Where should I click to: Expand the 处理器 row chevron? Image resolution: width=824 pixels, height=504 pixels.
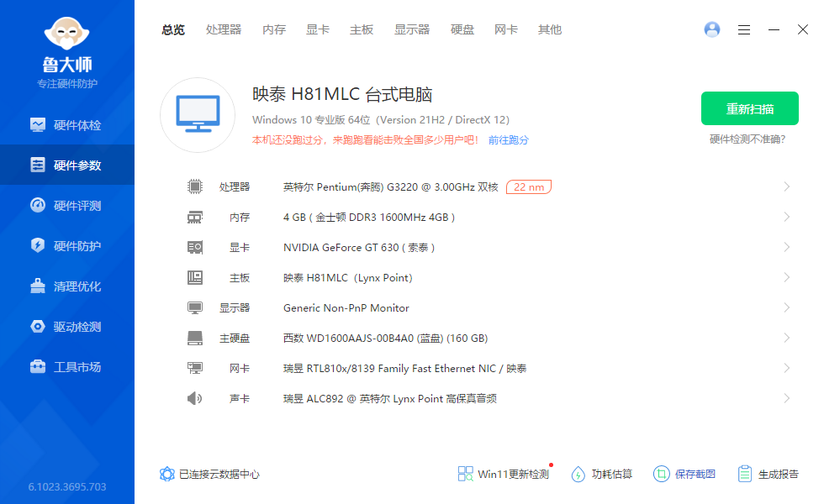787,186
